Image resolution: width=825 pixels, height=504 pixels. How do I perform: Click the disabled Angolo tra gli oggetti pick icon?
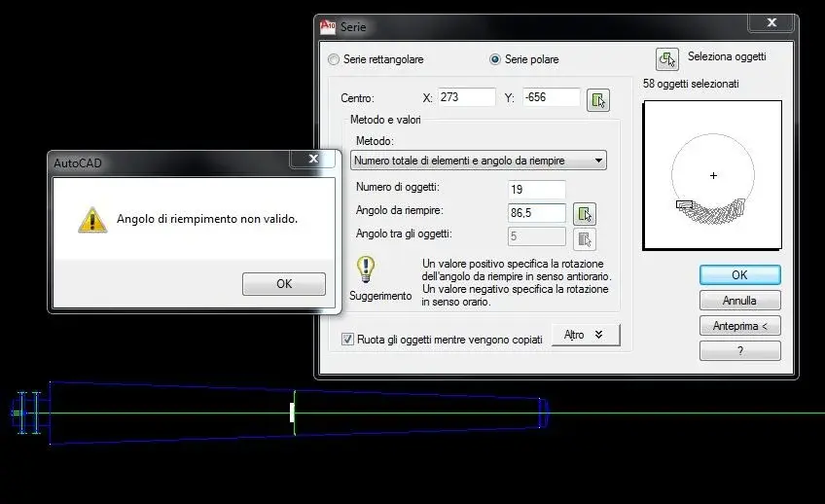584,238
